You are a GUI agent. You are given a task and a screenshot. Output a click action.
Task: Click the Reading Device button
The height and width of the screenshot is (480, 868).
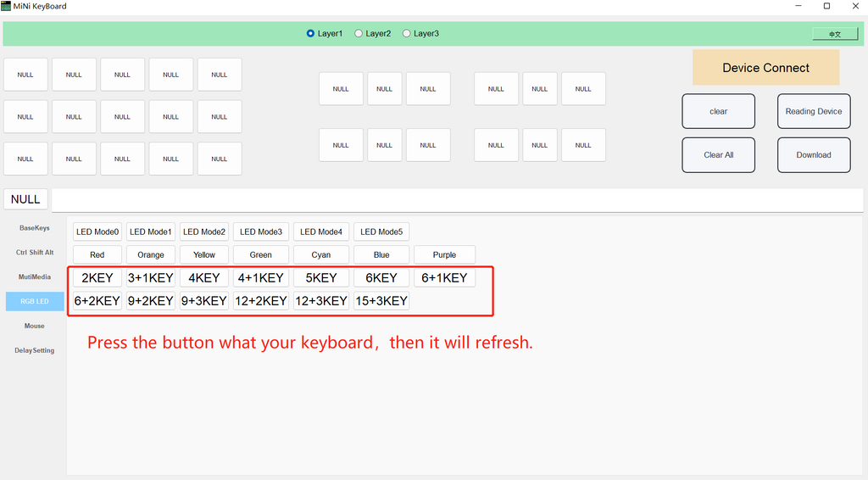[813, 111]
